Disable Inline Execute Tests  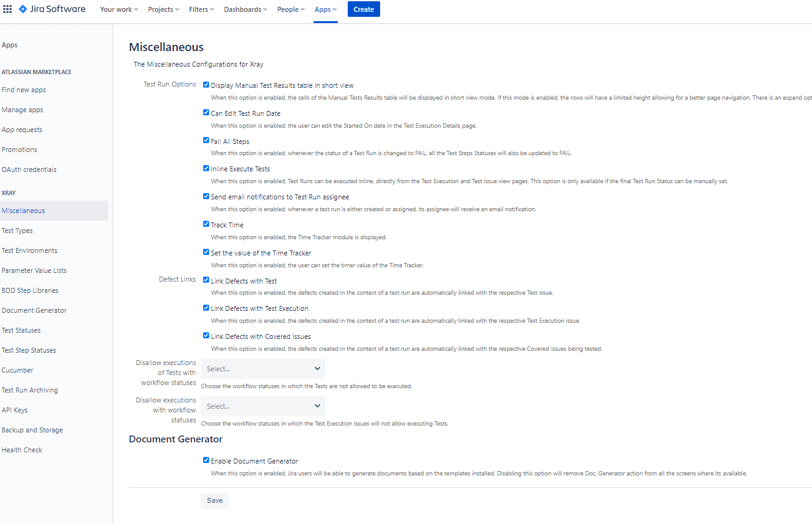pos(206,168)
